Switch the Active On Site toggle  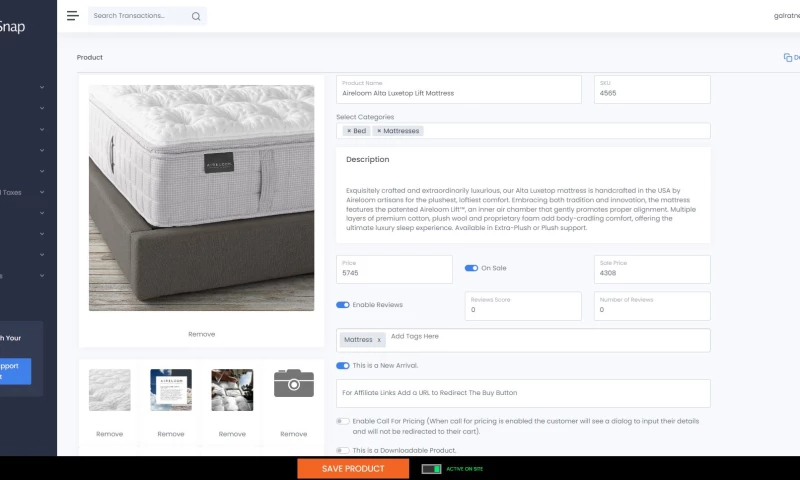(x=431, y=468)
